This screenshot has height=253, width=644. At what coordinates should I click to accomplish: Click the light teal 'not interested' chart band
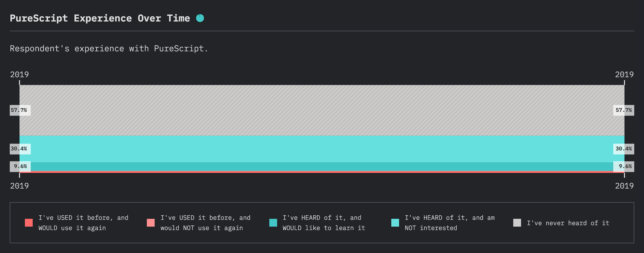pos(322,149)
